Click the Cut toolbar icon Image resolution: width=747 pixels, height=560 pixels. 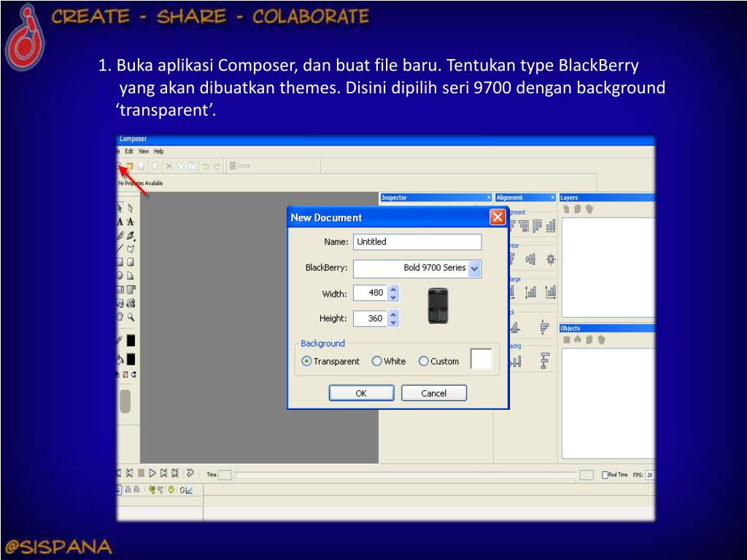[x=169, y=166]
